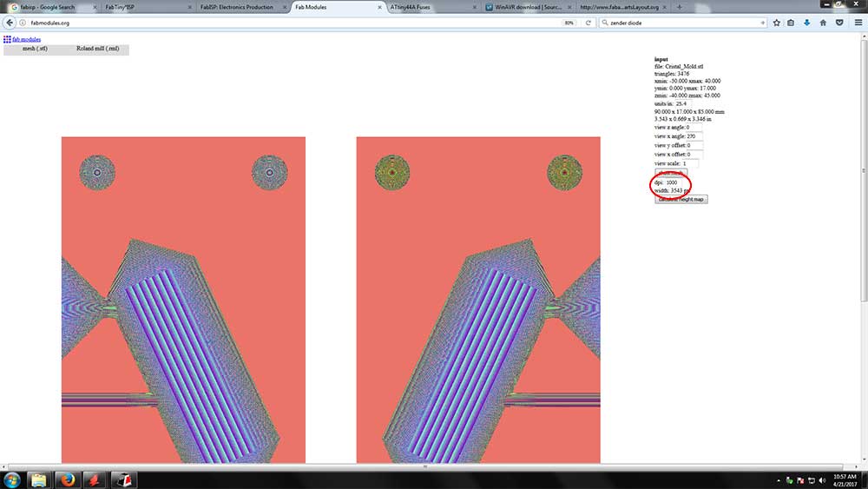Close the FabISP Electronics Production tab
The height and width of the screenshot is (489, 868).
[285, 7]
